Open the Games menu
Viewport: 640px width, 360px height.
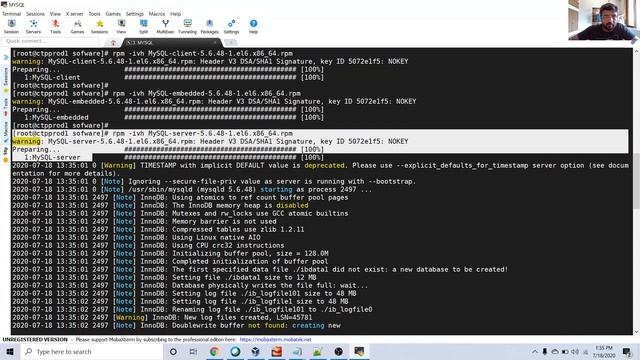(113, 14)
